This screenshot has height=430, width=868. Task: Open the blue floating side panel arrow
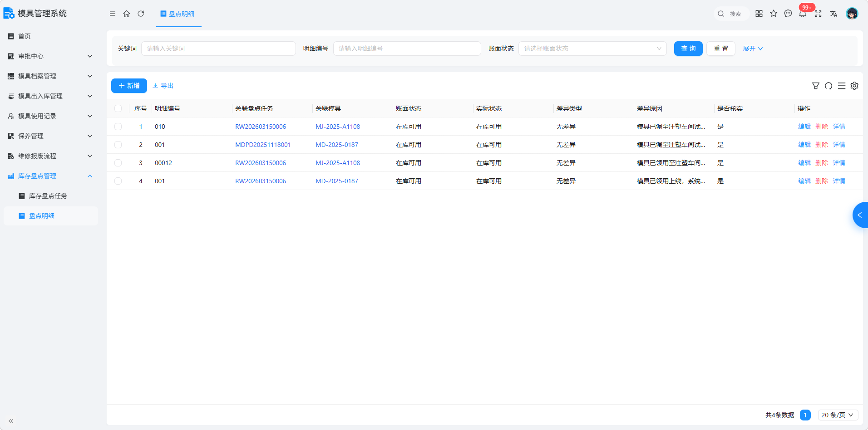(860, 215)
